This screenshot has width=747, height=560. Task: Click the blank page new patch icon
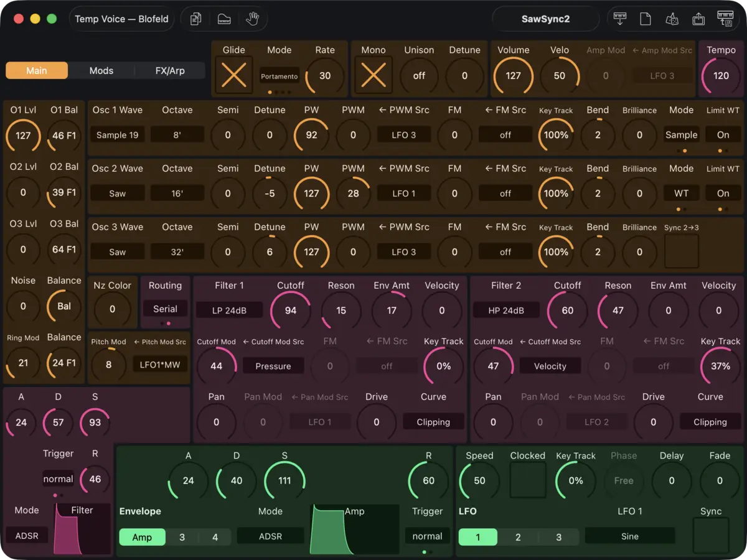coord(646,19)
